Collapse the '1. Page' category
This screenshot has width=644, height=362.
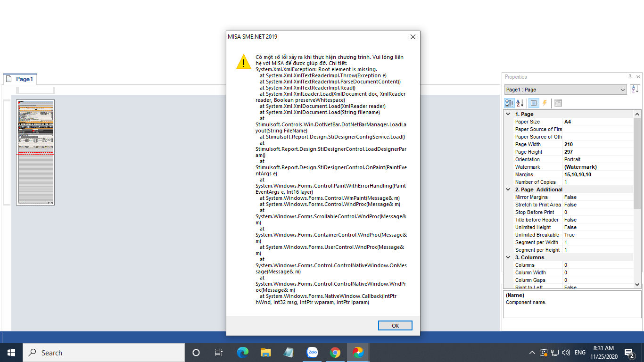[x=508, y=114]
